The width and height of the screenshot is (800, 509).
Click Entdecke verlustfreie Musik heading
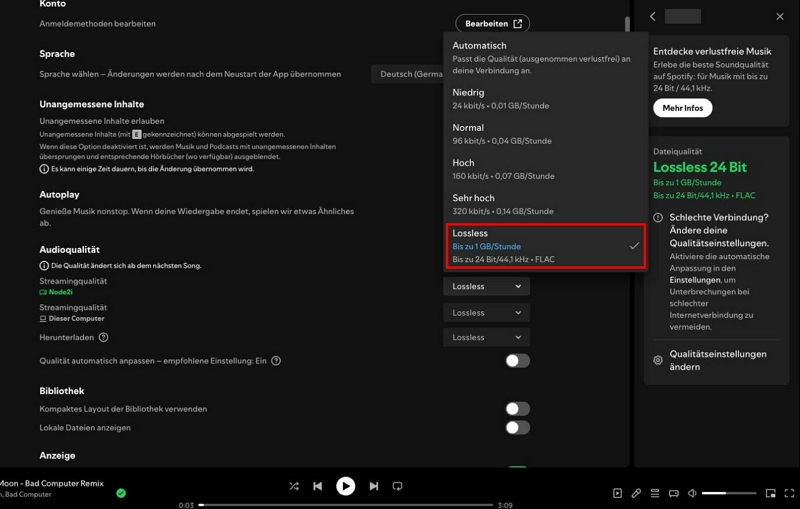click(712, 52)
